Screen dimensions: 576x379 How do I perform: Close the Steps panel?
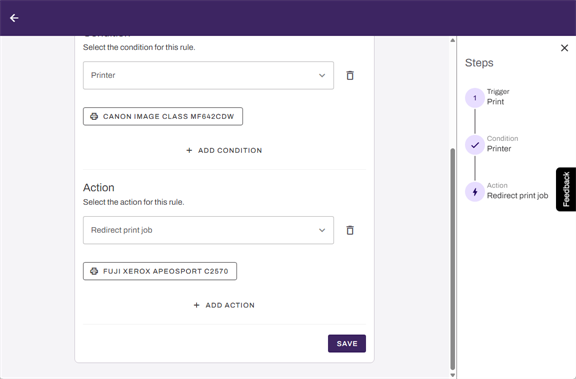coord(564,48)
